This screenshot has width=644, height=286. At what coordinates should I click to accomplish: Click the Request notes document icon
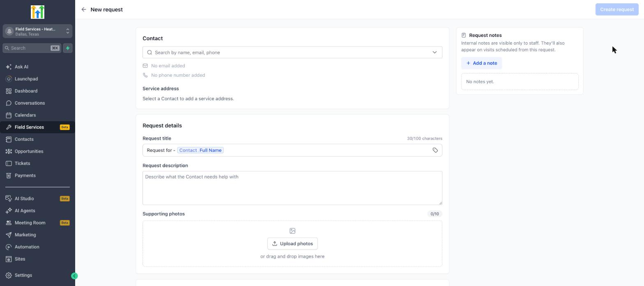coord(464,35)
